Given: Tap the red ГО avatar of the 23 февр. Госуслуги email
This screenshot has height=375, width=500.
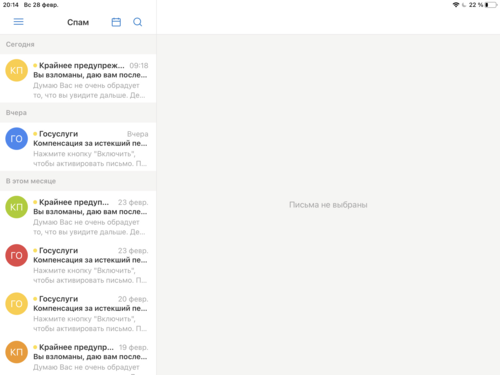Looking at the screenshot, I should pyautogui.click(x=16, y=255).
